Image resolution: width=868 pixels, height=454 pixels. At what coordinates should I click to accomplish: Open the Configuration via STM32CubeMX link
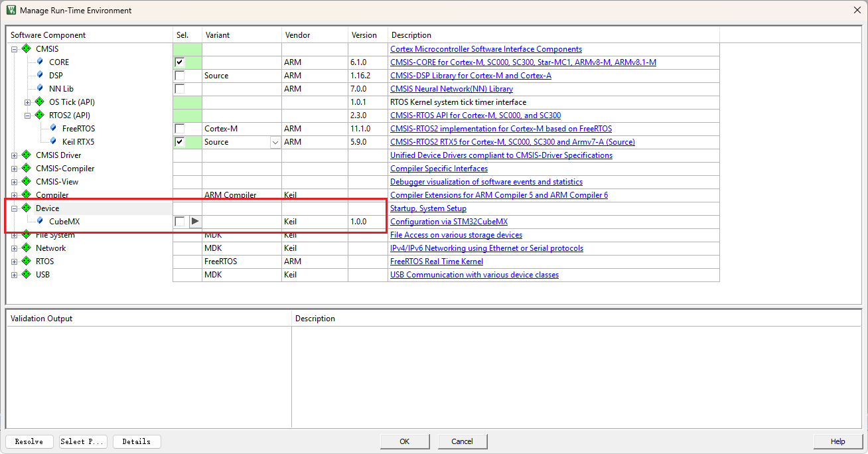tap(449, 222)
